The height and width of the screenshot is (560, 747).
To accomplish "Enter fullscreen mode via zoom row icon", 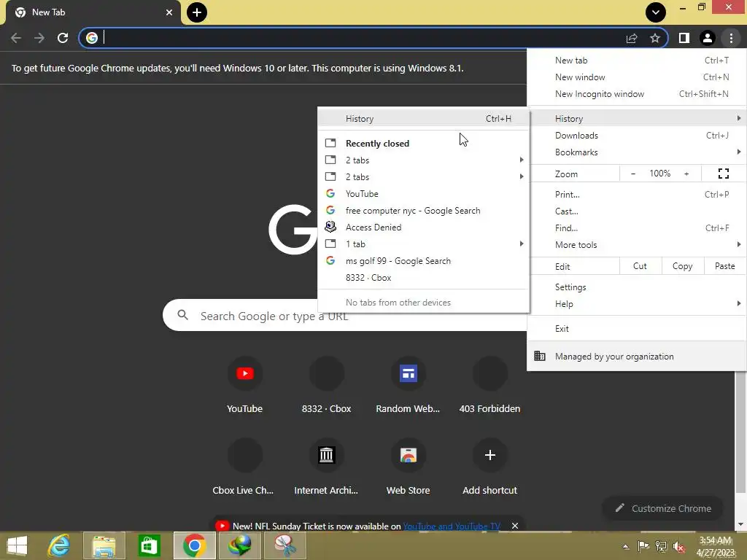I will 723,174.
